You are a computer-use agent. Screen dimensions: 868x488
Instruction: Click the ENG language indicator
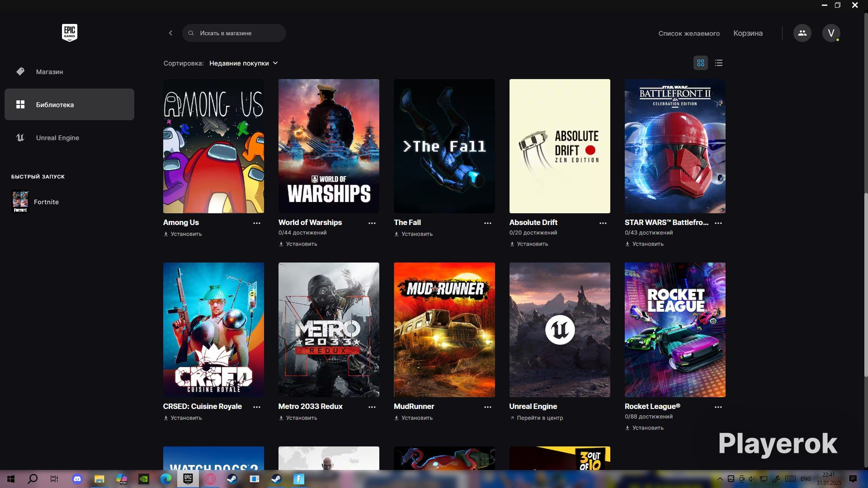tap(806, 479)
